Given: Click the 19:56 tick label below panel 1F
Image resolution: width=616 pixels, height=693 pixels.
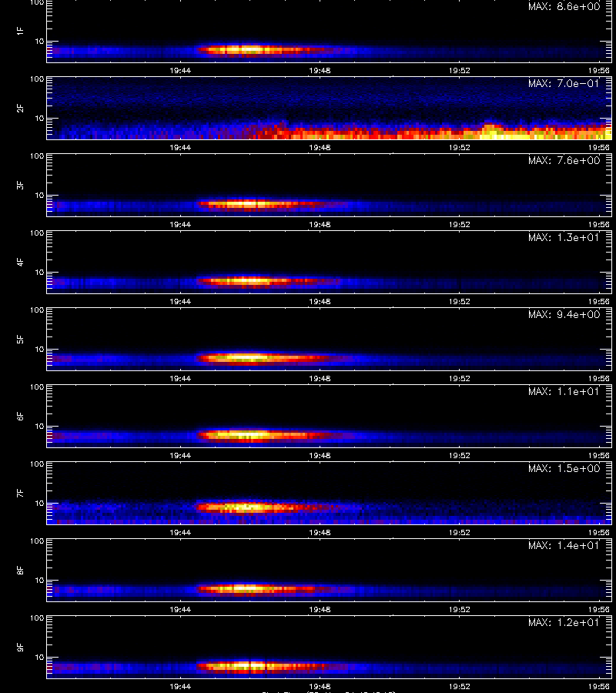Looking at the screenshot, I should 599,70.
